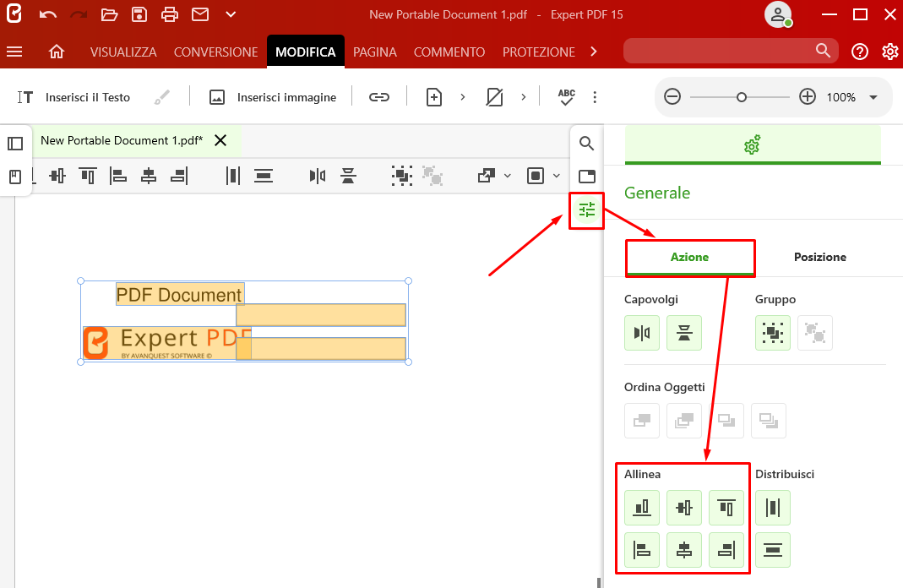Distribute vertically from the toolbar
This screenshot has height=588, width=903.
pyautogui.click(x=264, y=176)
